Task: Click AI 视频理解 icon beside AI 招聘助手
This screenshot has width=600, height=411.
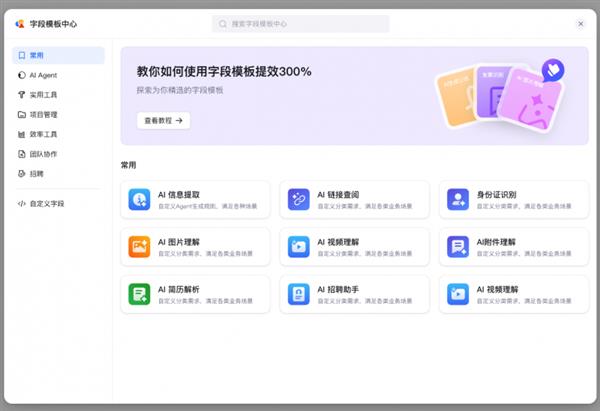Action: pos(458,294)
